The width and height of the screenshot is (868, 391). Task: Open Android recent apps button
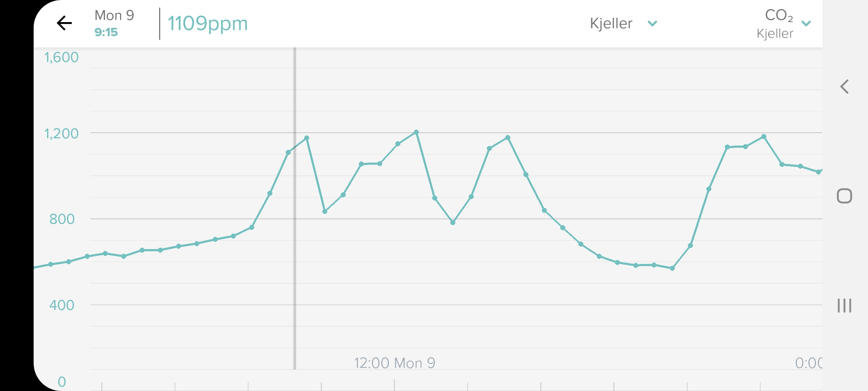tap(844, 306)
